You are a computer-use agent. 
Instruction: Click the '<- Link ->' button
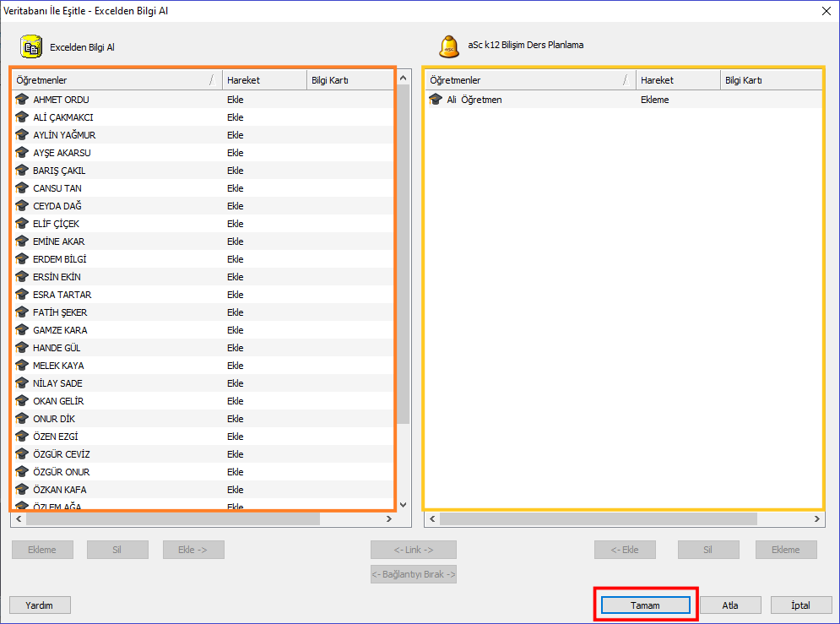[414, 550]
